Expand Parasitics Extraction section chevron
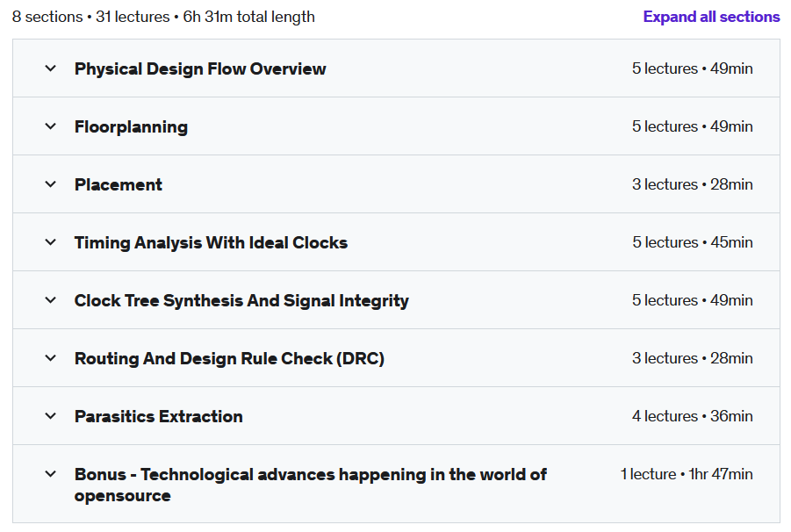This screenshot has height=532, width=791. coord(50,416)
